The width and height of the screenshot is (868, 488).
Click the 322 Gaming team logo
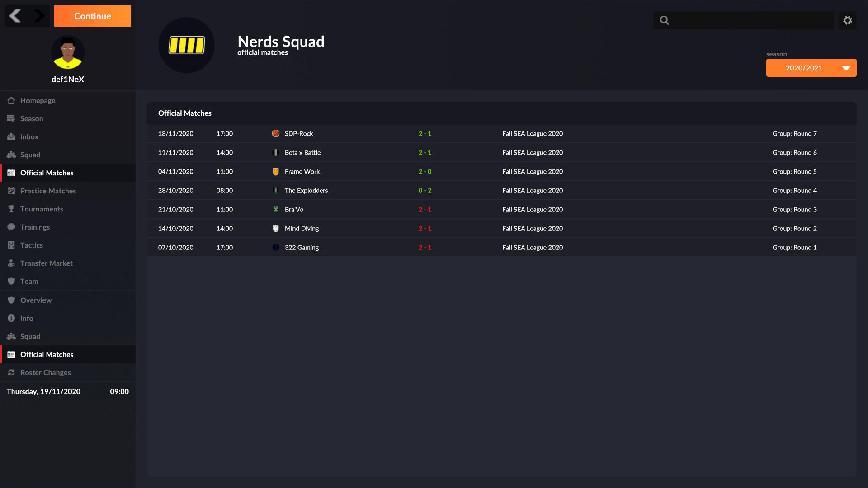(276, 247)
